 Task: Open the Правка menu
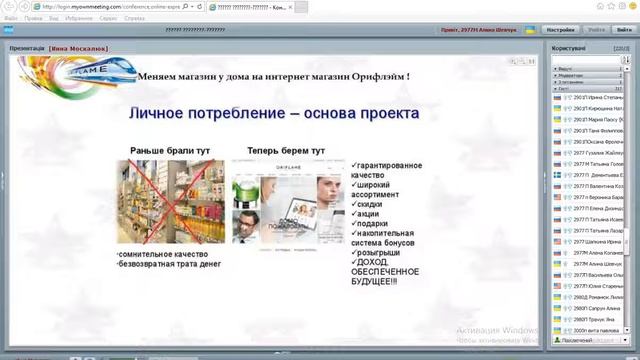(x=33, y=18)
